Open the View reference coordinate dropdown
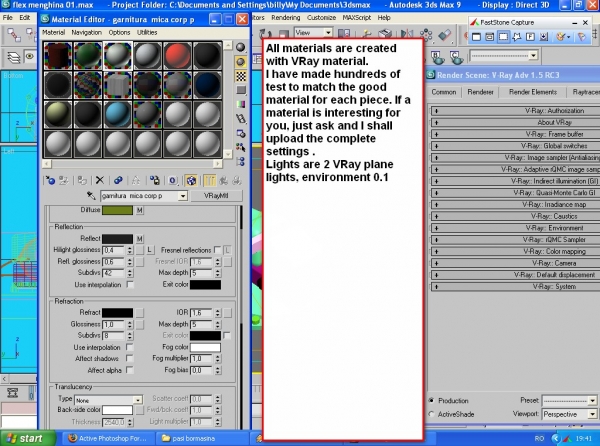This screenshot has height=446, width=600. pyautogui.click(x=328, y=33)
